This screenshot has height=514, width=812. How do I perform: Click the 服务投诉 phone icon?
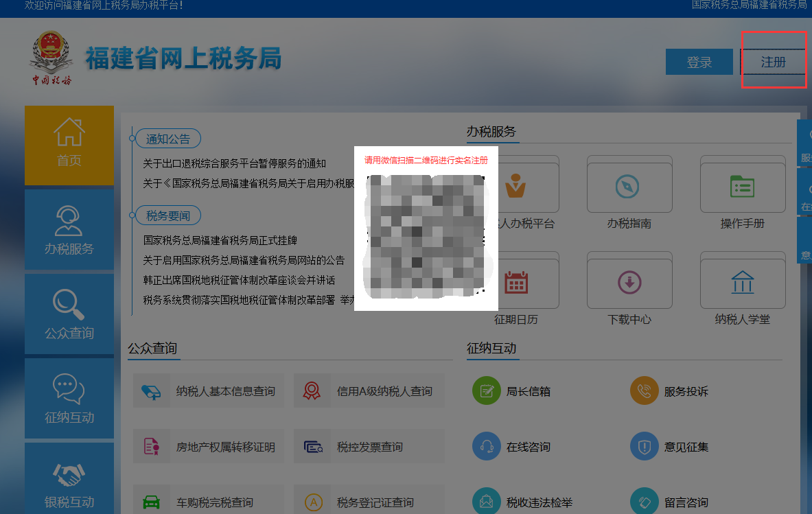[x=645, y=390]
